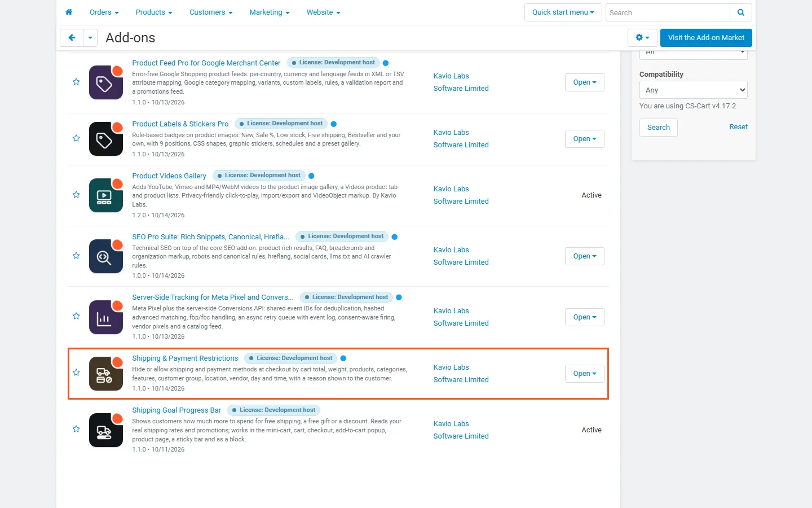
Task: Mark SEO Pro Suite as favorite
Action: tap(76, 256)
